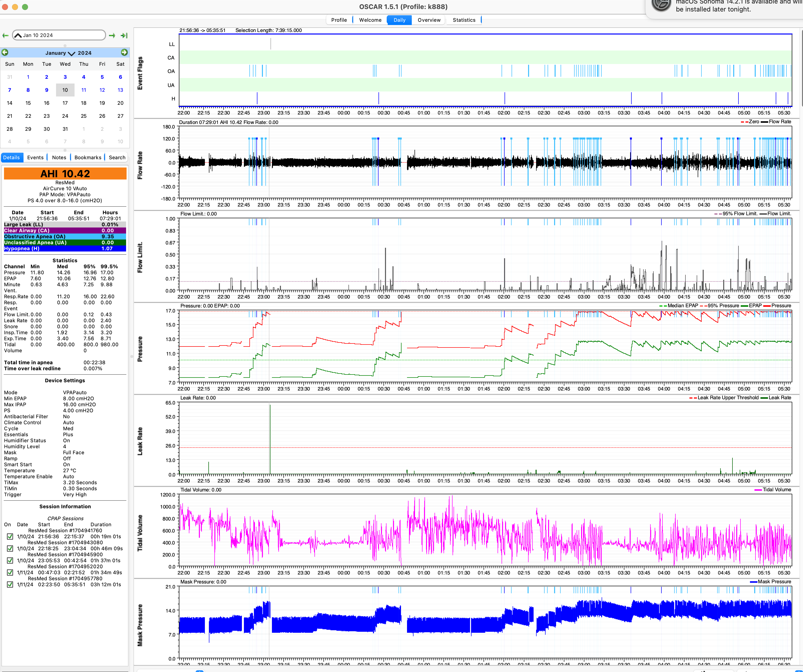Select the Daily tab
This screenshot has width=803, height=672.
(399, 20)
